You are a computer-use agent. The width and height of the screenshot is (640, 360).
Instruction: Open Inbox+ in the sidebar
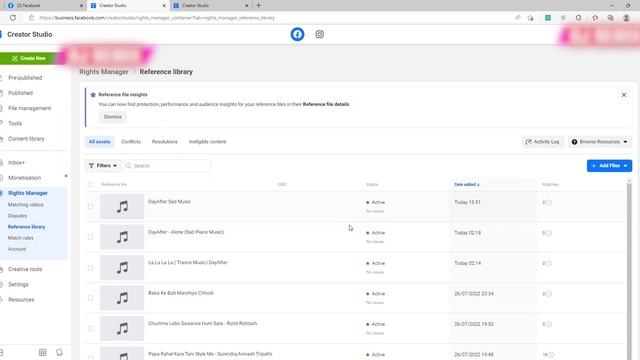coord(16,162)
